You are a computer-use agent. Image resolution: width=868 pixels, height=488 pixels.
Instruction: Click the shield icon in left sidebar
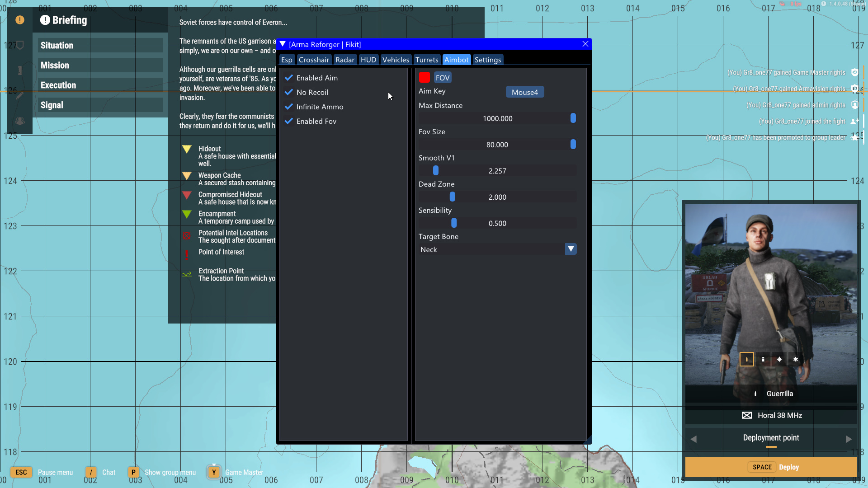click(x=20, y=45)
